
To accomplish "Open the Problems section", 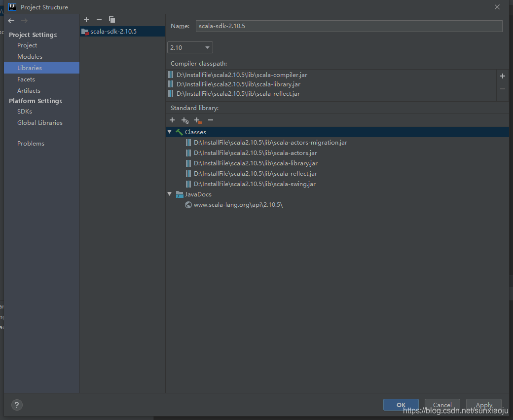I will coord(31,144).
